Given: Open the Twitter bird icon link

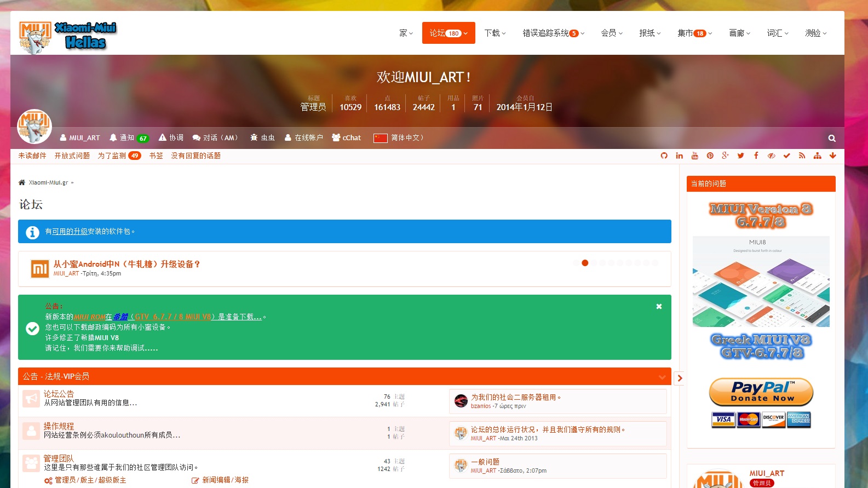Looking at the screenshot, I should [x=741, y=156].
